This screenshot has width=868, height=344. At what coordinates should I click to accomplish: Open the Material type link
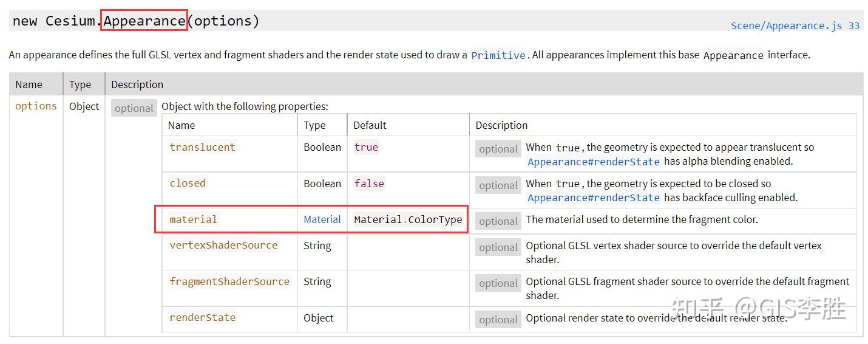coord(322,220)
